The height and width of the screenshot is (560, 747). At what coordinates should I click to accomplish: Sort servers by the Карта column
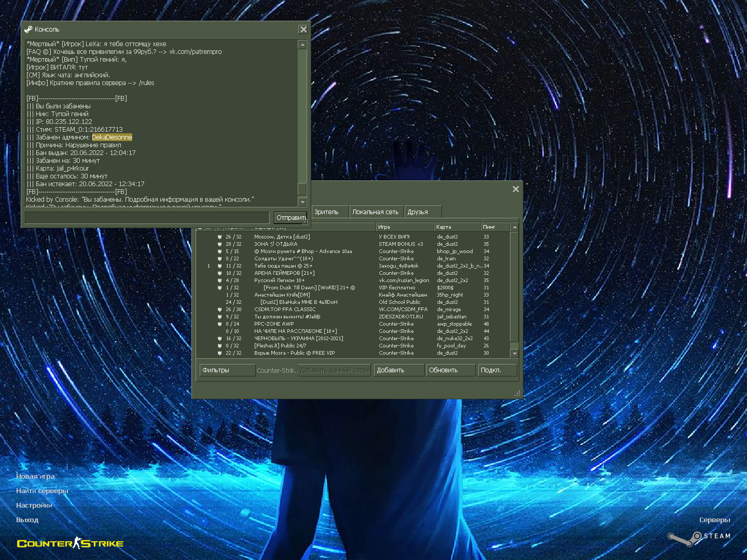[458, 227]
